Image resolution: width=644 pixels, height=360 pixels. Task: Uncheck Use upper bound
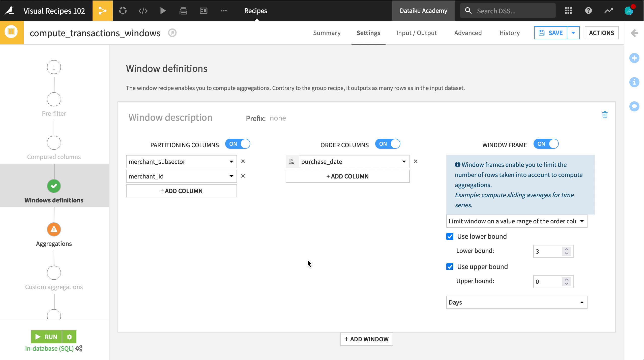450,266
